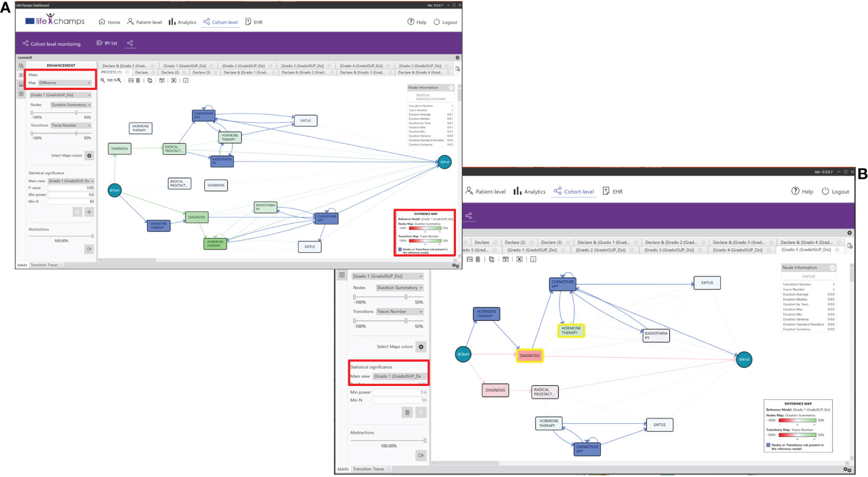Image resolution: width=868 pixels, height=477 pixels.
Task: Open Transitions Traces Number dropdown in window B
Action: click(x=399, y=312)
